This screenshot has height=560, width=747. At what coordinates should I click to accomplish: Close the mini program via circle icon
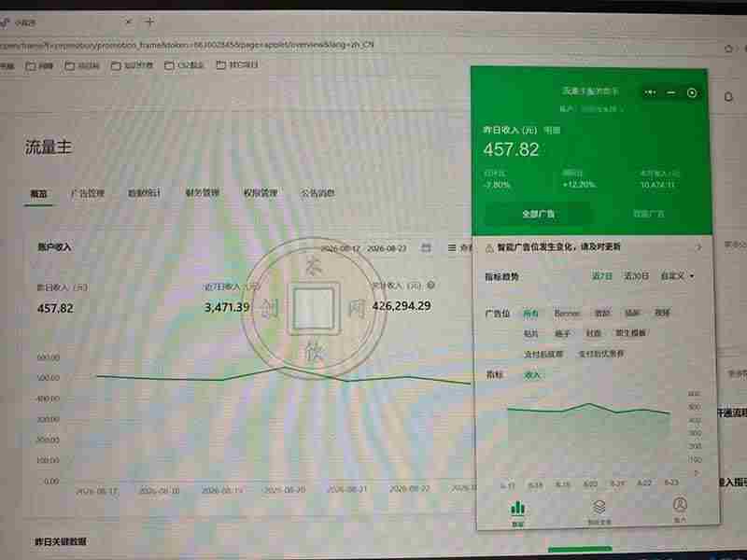coord(692,92)
